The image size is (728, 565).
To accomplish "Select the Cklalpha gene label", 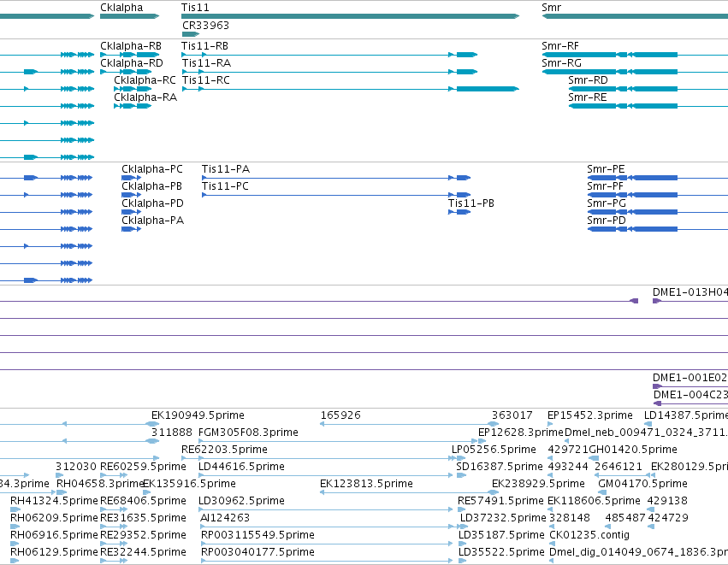I will point(121,8).
